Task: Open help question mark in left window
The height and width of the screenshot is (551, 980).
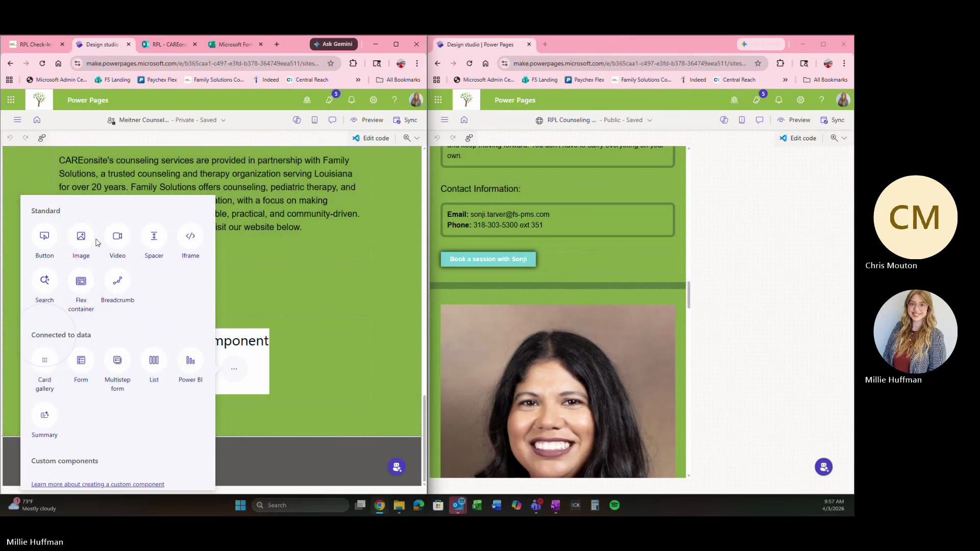Action: 395,100
